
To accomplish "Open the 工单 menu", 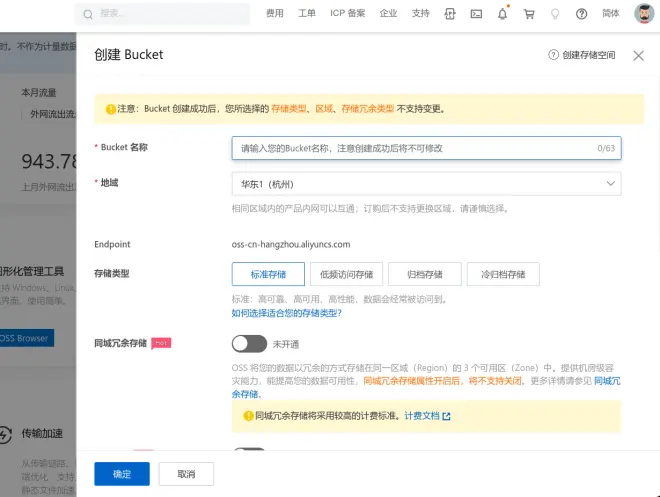I will pos(307,13).
